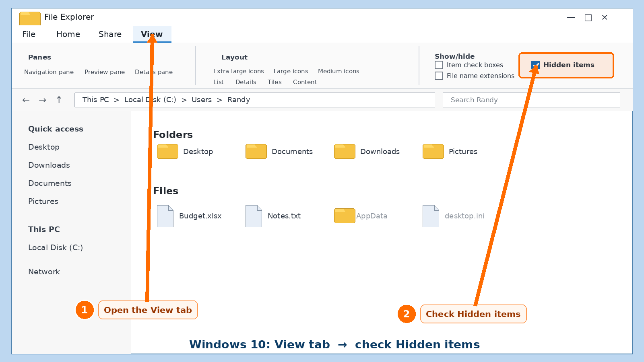Toggle the Preview pane

tap(105, 72)
